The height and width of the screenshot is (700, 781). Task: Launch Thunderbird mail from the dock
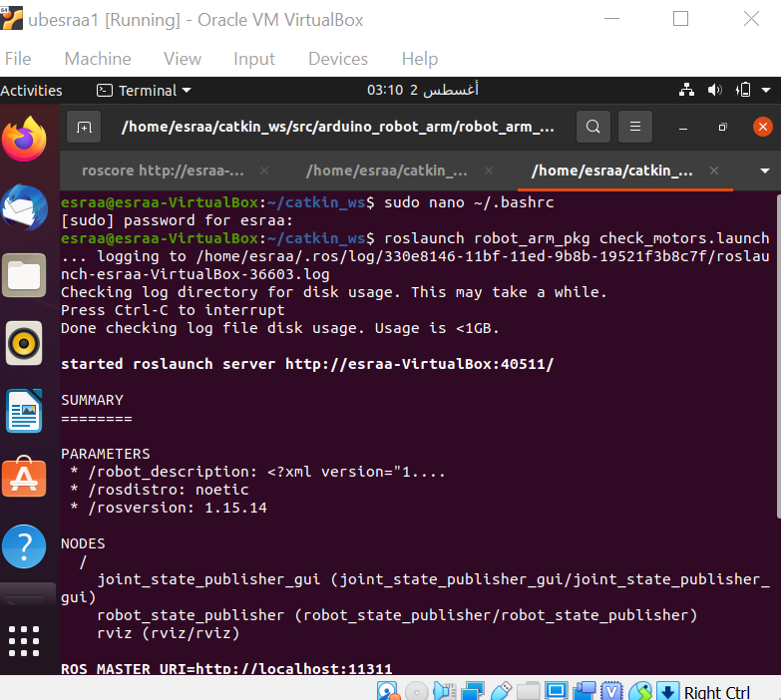tap(24, 207)
